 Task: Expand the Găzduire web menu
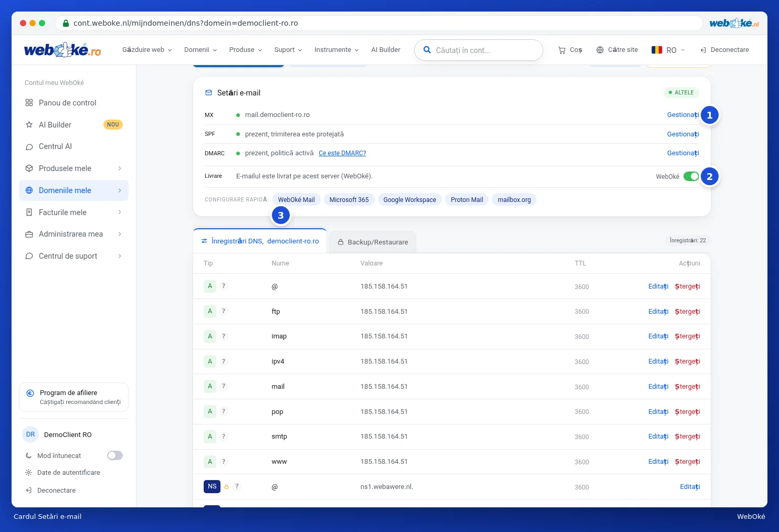[147, 50]
